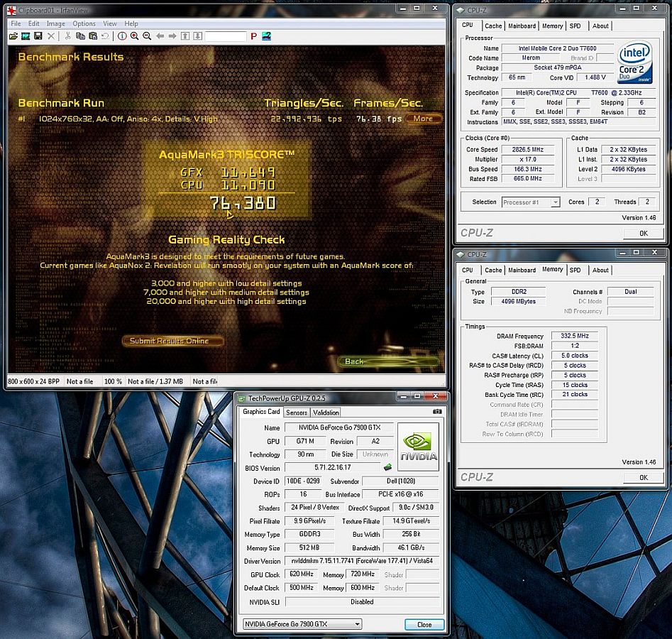Go to the next image with right arrow
The image size is (672, 639).
coord(172,36)
